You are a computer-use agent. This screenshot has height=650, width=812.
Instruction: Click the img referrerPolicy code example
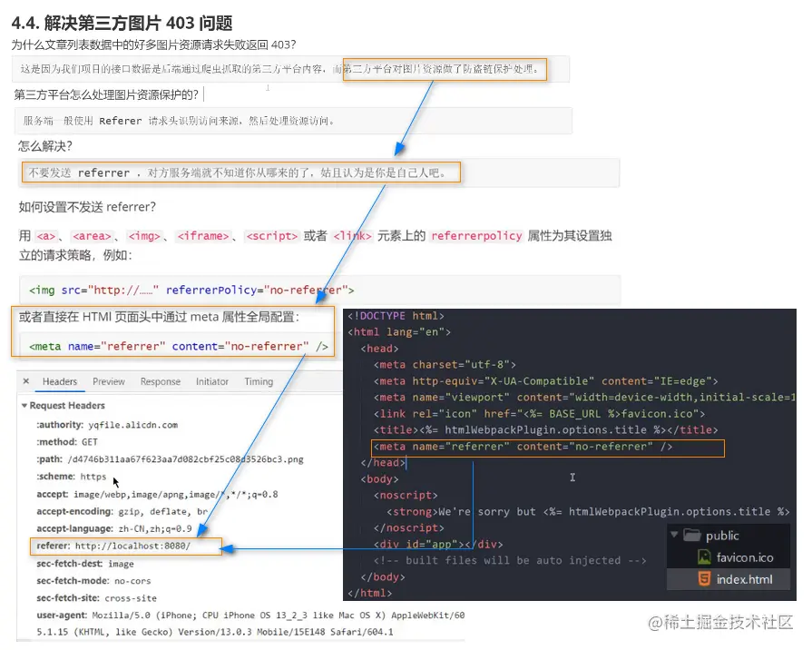pyautogui.click(x=191, y=290)
